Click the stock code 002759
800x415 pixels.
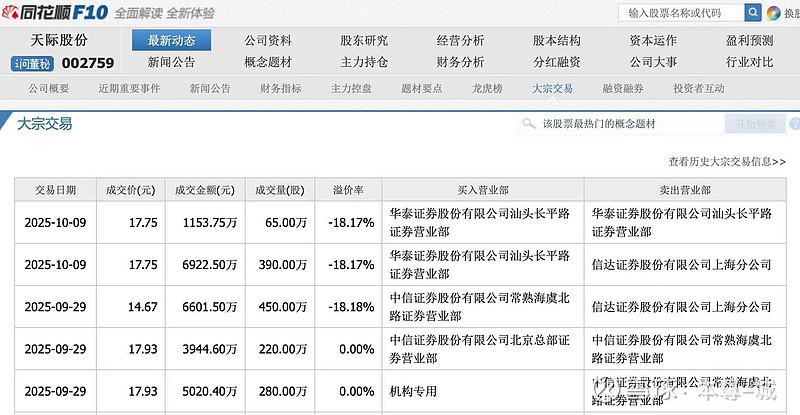click(x=88, y=63)
